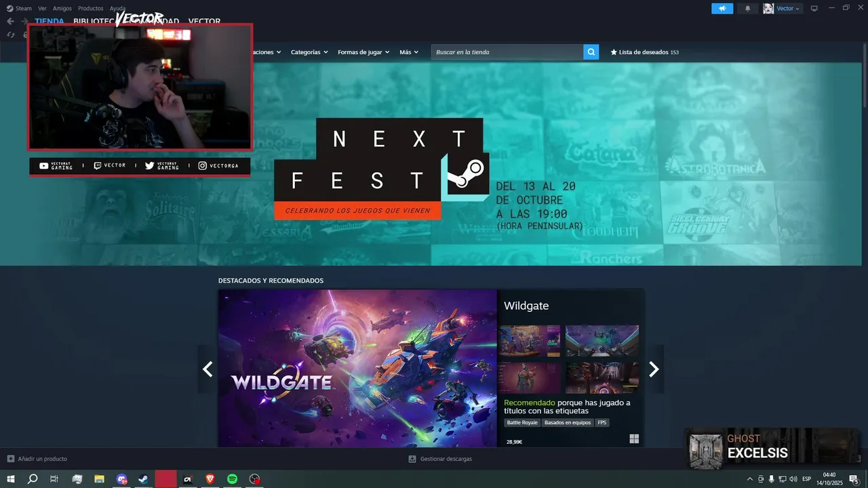The height and width of the screenshot is (488, 868).
Task: Click the ESP language indicator
Action: click(x=807, y=479)
